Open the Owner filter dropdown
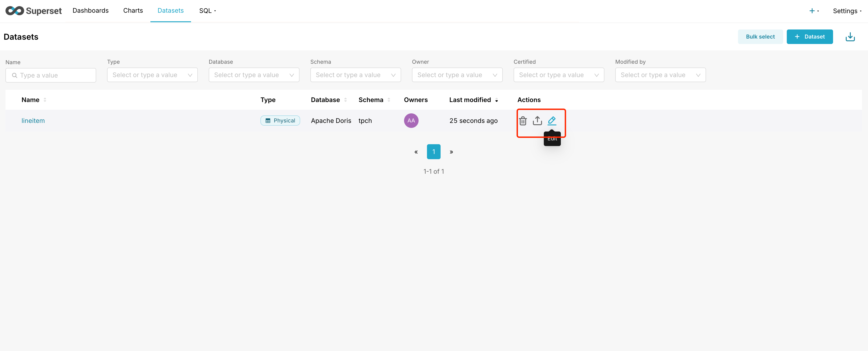This screenshot has height=351, width=868. click(457, 75)
